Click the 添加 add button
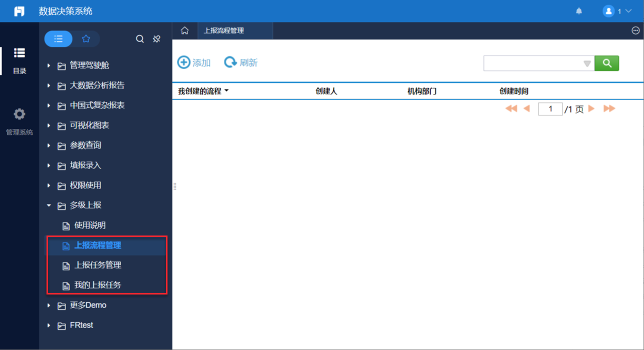644x350 pixels. pyautogui.click(x=194, y=62)
